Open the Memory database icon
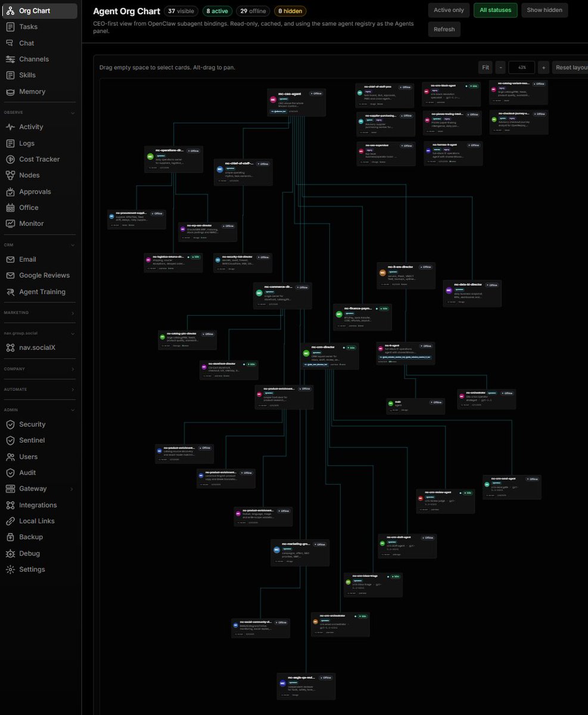The width and height of the screenshot is (588, 715). click(x=10, y=92)
